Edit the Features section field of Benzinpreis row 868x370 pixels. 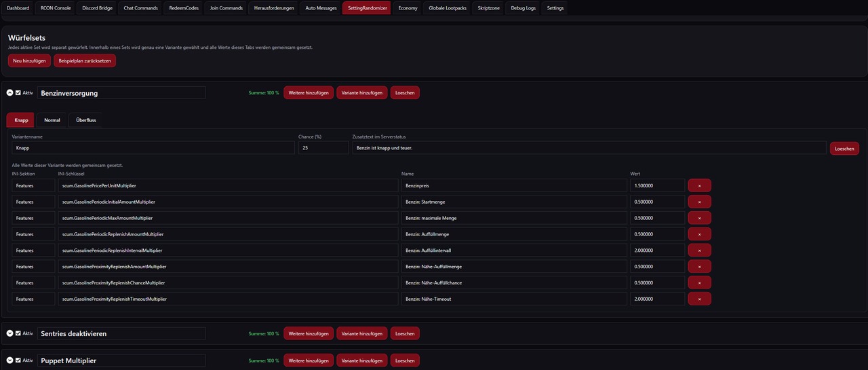click(x=33, y=185)
